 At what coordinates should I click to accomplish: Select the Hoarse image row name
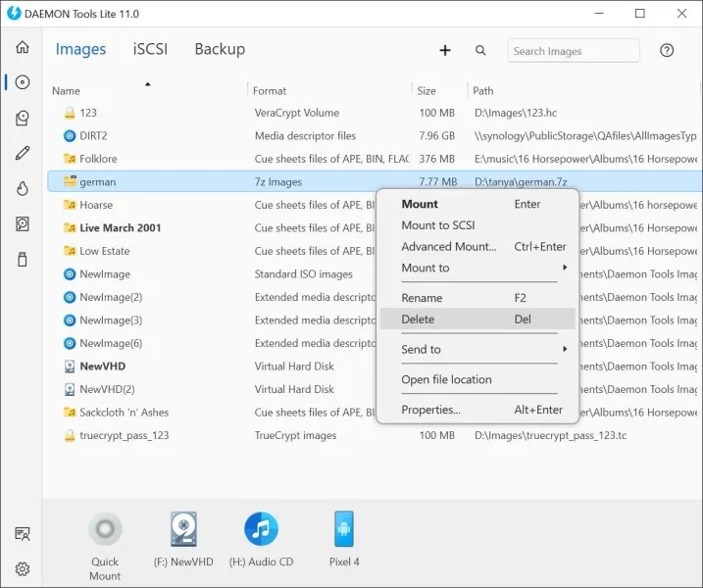coord(96,205)
